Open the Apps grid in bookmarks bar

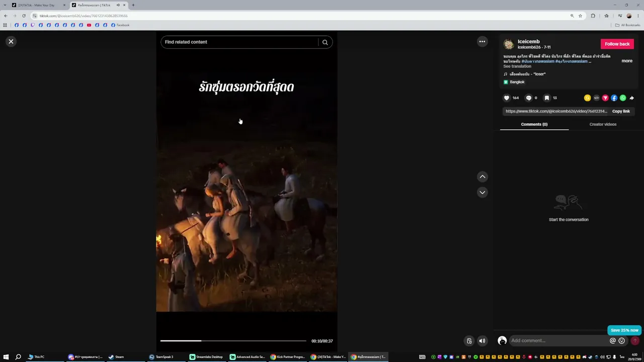point(5,25)
